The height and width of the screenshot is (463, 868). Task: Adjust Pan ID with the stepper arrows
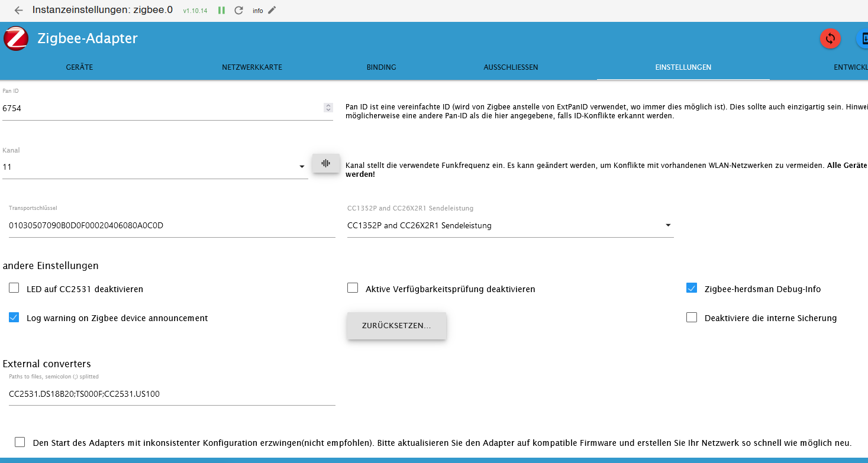pyautogui.click(x=328, y=108)
